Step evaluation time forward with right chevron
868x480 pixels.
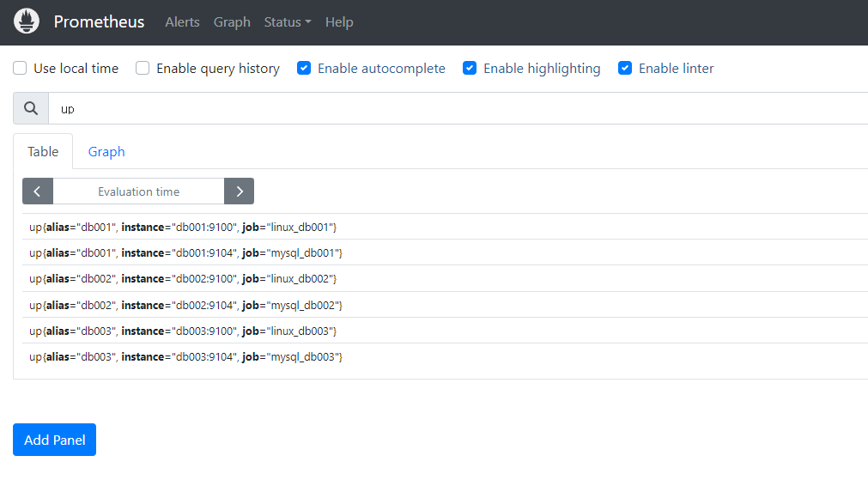pos(240,191)
